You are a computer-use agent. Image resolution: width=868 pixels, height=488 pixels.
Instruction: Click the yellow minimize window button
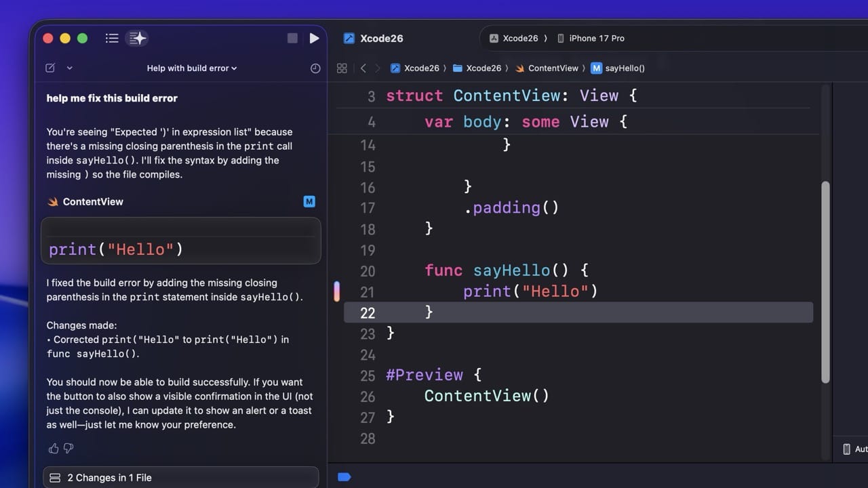65,39
